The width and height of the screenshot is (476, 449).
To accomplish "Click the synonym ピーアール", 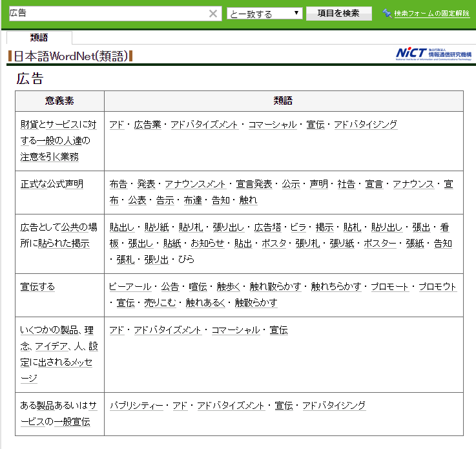I will point(130,287).
